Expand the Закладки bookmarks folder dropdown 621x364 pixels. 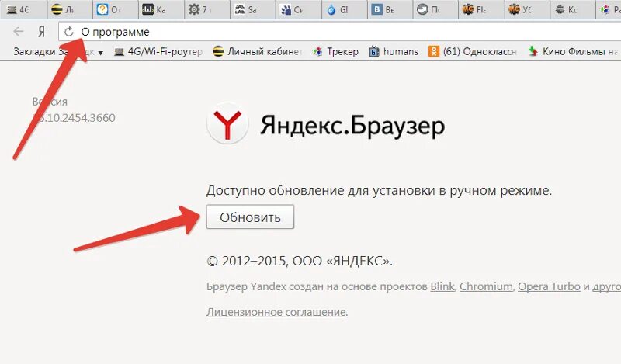pos(59,52)
